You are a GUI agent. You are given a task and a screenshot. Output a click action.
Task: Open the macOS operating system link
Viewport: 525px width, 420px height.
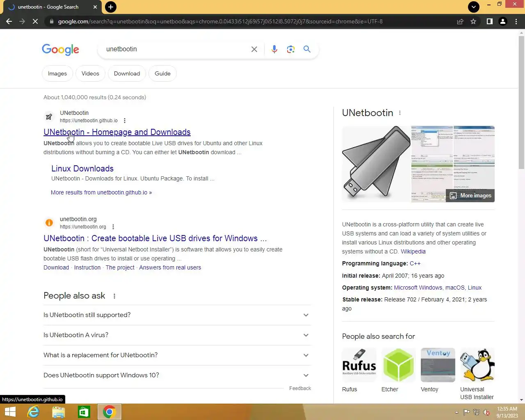(455, 288)
